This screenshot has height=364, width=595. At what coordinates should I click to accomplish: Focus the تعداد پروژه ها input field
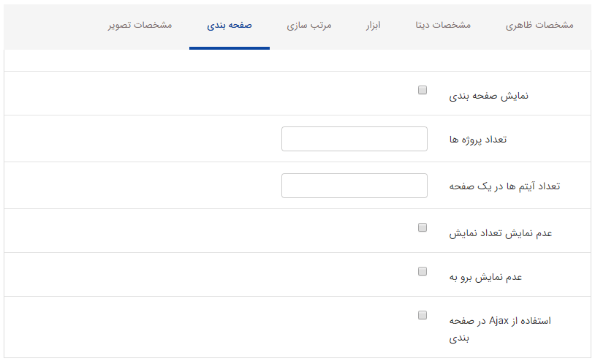354,139
